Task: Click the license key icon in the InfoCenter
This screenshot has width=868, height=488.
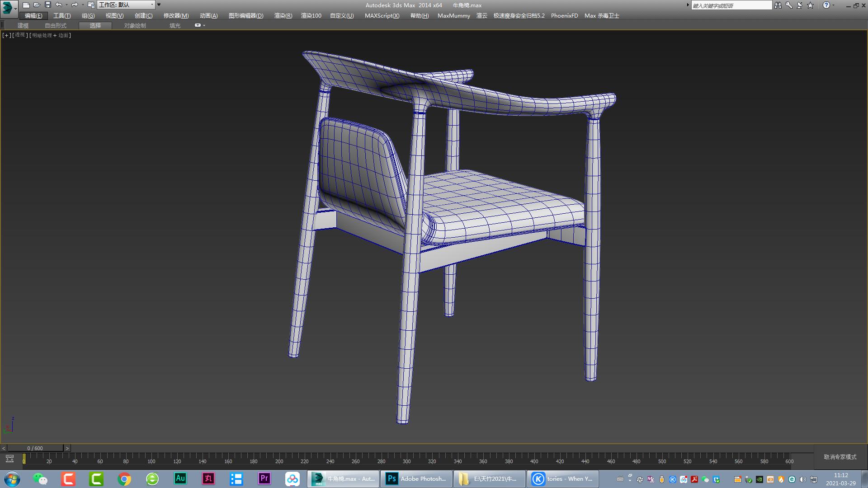Action: 789,5
